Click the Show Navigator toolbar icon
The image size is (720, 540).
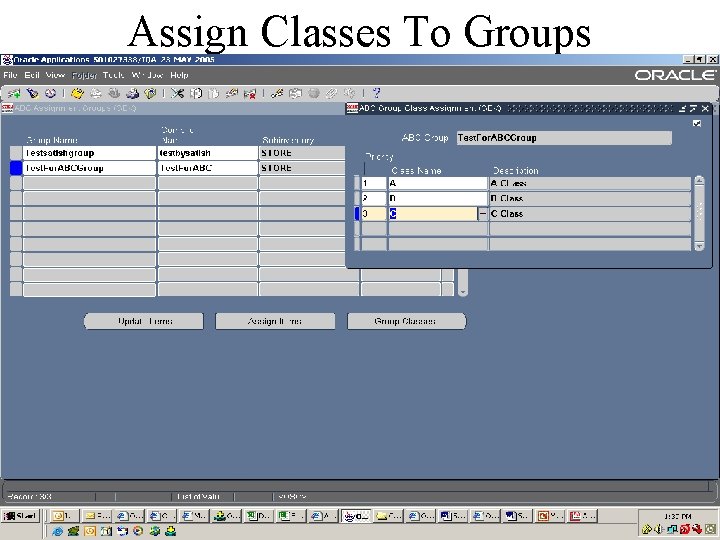pyautogui.click(x=50, y=94)
